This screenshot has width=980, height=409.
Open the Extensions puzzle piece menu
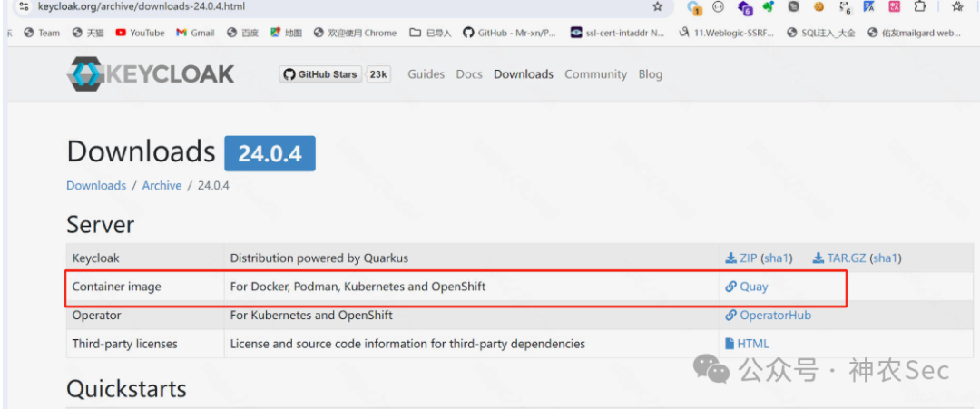[x=919, y=6]
